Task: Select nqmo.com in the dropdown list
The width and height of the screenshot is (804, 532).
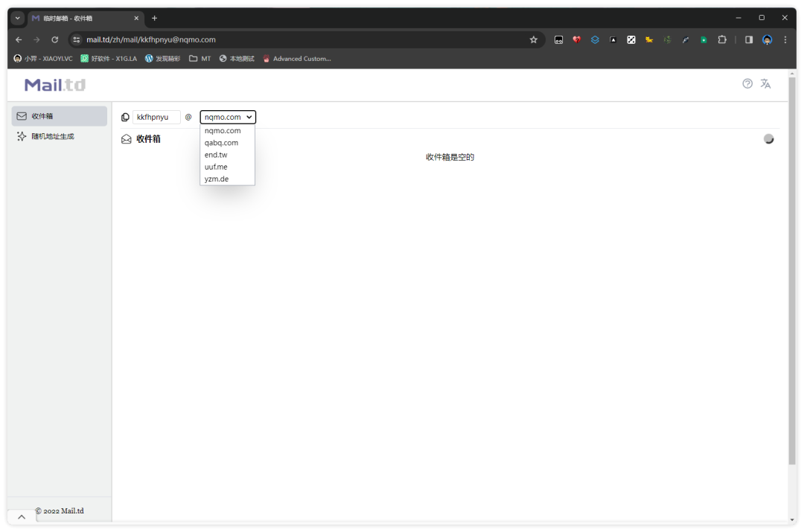Action: click(x=227, y=131)
